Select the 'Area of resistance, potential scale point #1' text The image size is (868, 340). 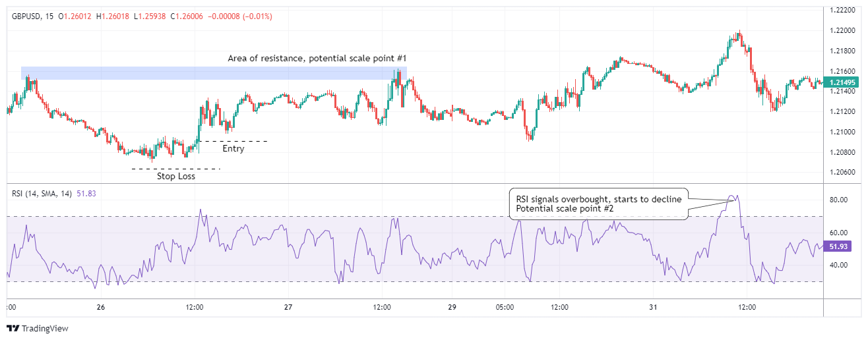point(317,59)
